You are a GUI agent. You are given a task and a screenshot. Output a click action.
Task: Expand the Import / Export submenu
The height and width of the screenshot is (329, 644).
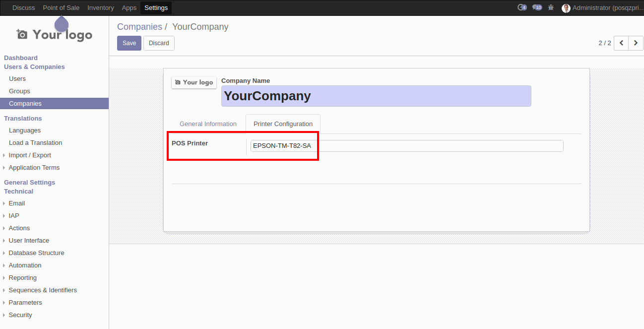(x=30, y=155)
